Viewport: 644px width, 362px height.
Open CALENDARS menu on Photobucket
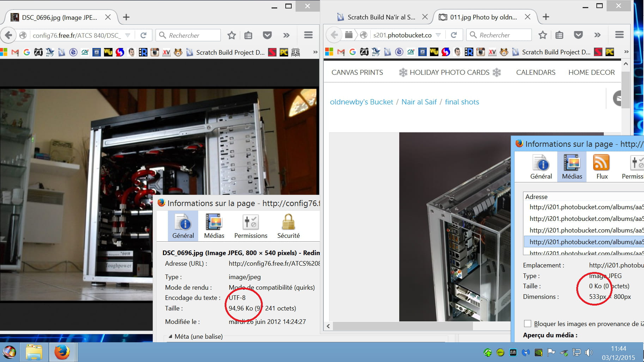coord(536,72)
